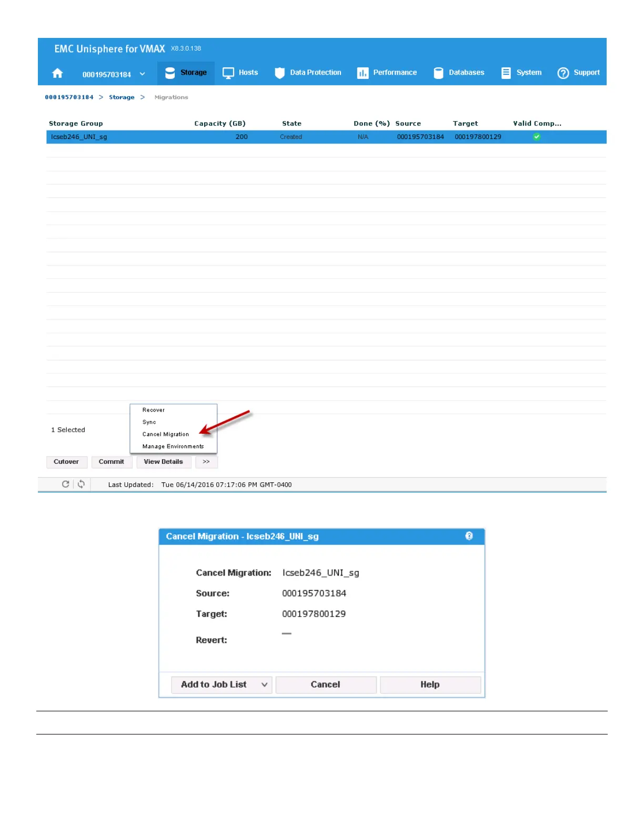Open the Storage database icon tab
Screen dimensions: 644x834
click(170, 73)
